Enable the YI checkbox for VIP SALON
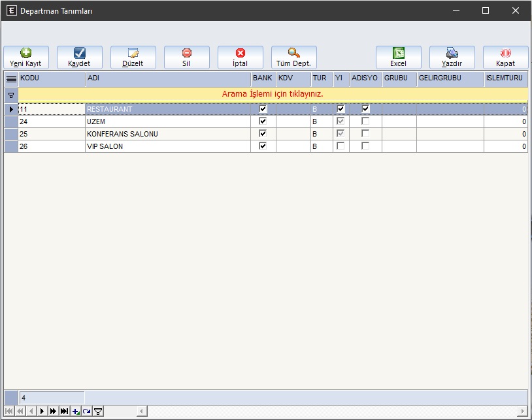532x420 pixels. click(341, 146)
